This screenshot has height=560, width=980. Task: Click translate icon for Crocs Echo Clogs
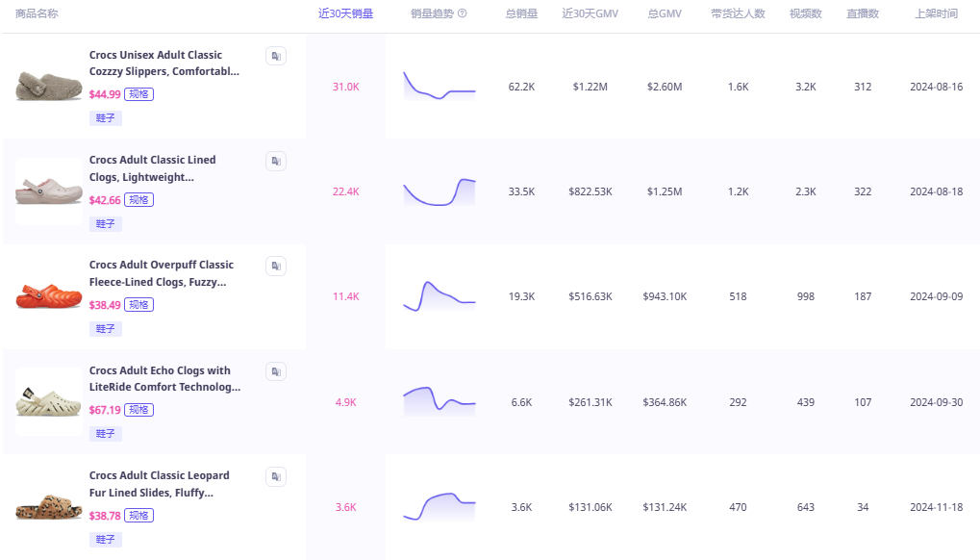pyautogui.click(x=276, y=371)
